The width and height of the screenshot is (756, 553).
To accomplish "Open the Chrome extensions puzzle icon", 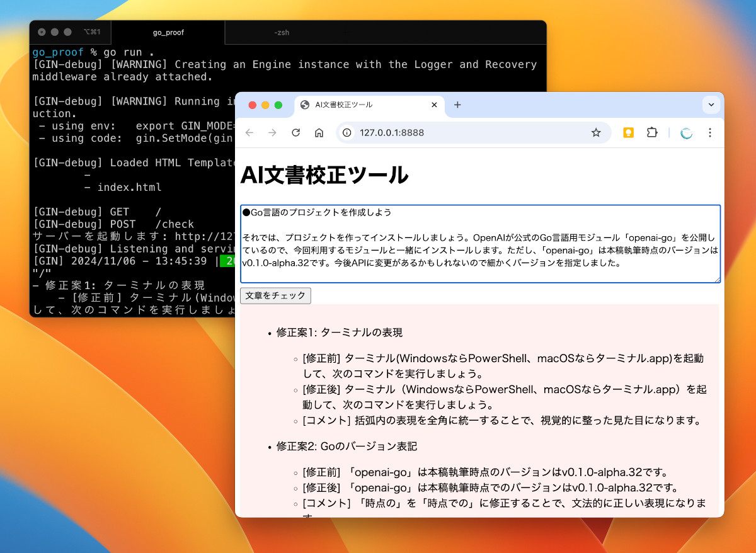I will [652, 133].
